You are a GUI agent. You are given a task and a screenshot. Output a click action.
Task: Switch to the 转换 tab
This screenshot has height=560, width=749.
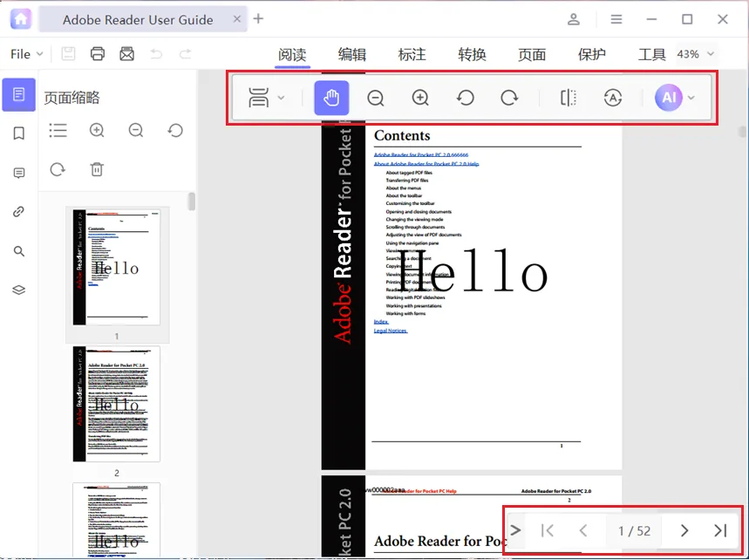(472, 54)
